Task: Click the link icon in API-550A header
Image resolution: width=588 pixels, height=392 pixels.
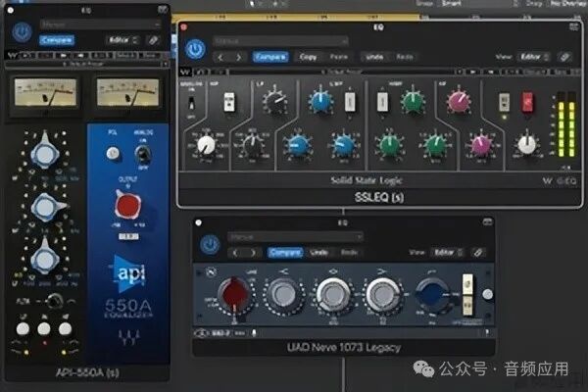Action: [153, 40]
